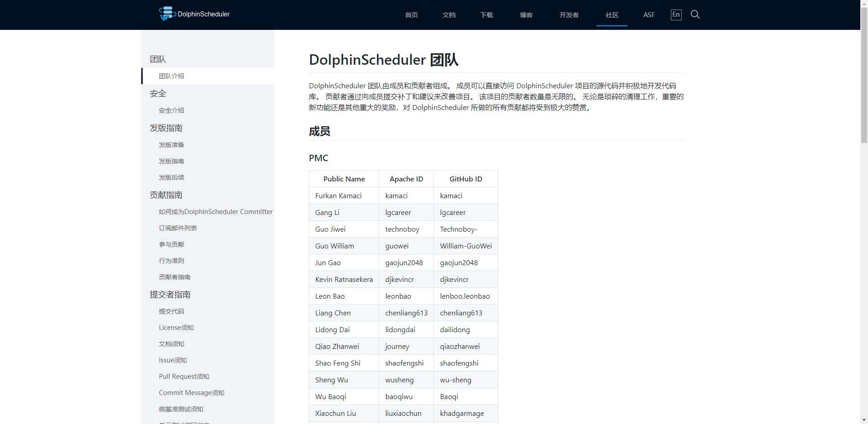Open the search magnifier icon

pyautogui.click(x=695, y=14)
